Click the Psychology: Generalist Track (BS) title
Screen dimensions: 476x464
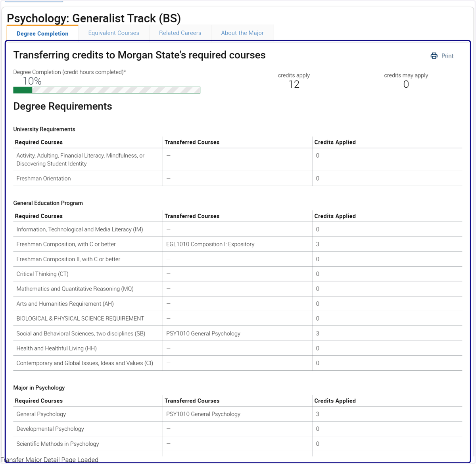pos(94,18)
